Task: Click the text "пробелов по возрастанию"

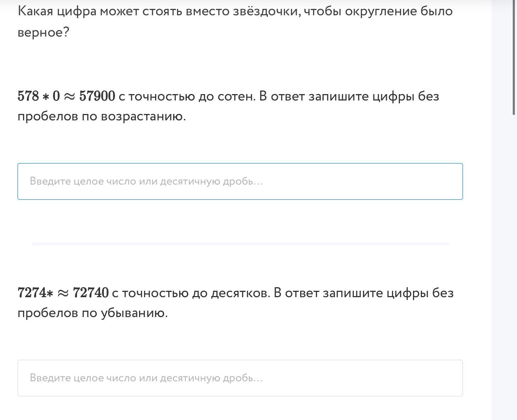Action: click(101, 116)
